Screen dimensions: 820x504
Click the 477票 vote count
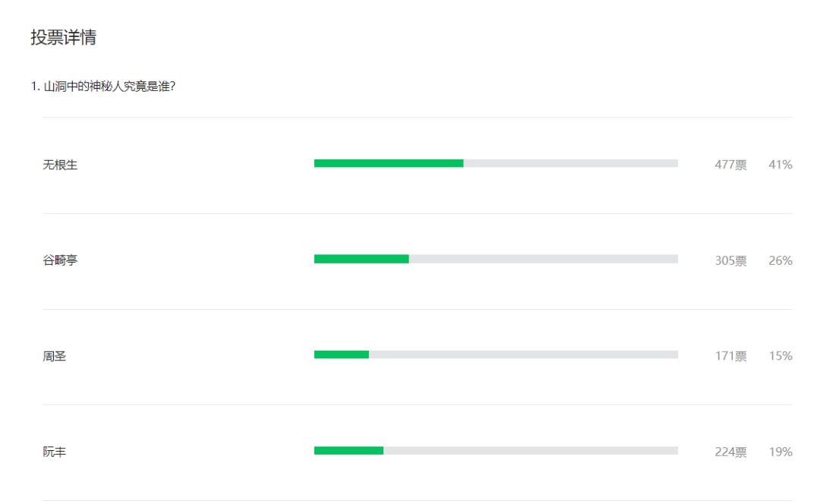point(730,165)
